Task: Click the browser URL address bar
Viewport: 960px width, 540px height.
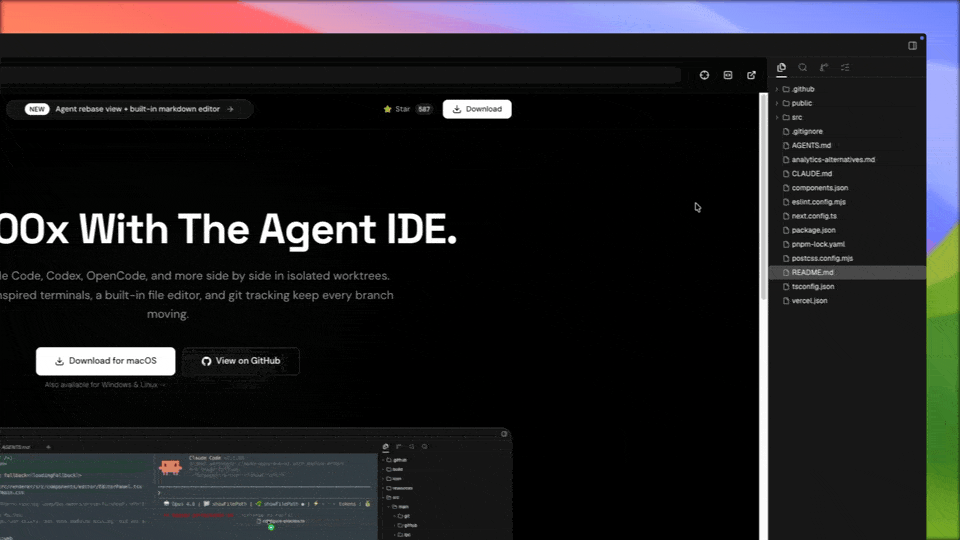Action: [x=340, y=75]
